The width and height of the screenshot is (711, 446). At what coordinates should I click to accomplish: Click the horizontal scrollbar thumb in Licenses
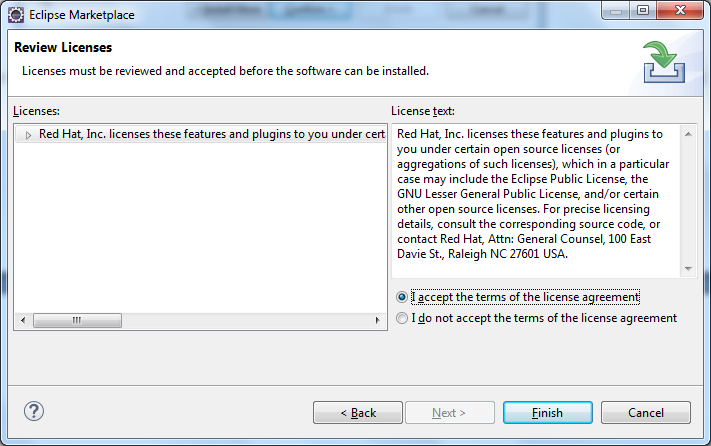[x=77, y=320]
